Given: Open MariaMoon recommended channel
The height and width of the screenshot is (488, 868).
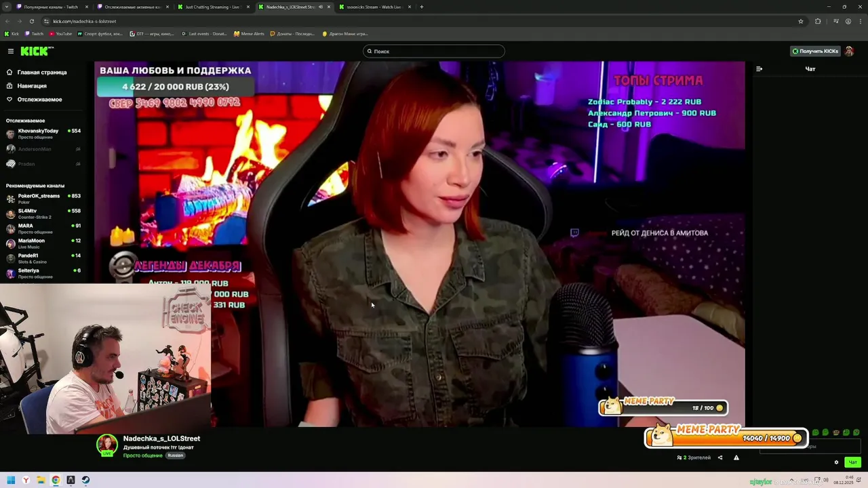Looking at the screenshot, I should pyautogui.click(x=43, y=243).
